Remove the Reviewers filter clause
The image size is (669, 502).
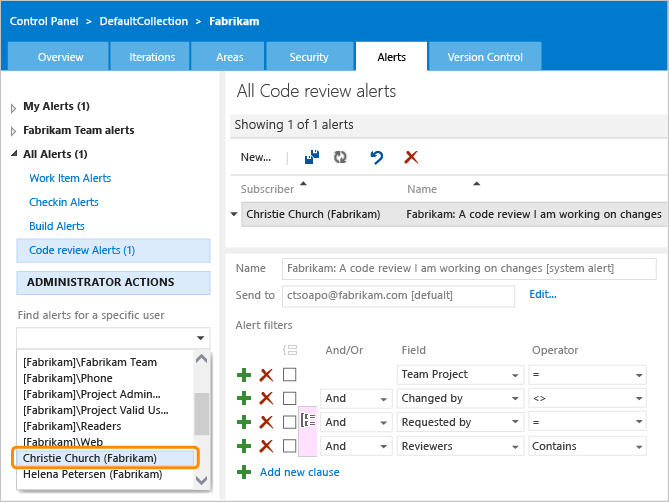(x=266, y=447)
